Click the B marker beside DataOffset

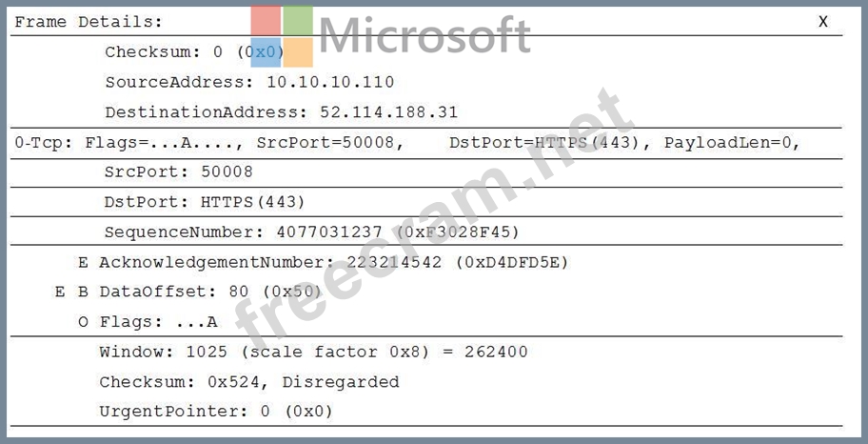tap(83, 292)
